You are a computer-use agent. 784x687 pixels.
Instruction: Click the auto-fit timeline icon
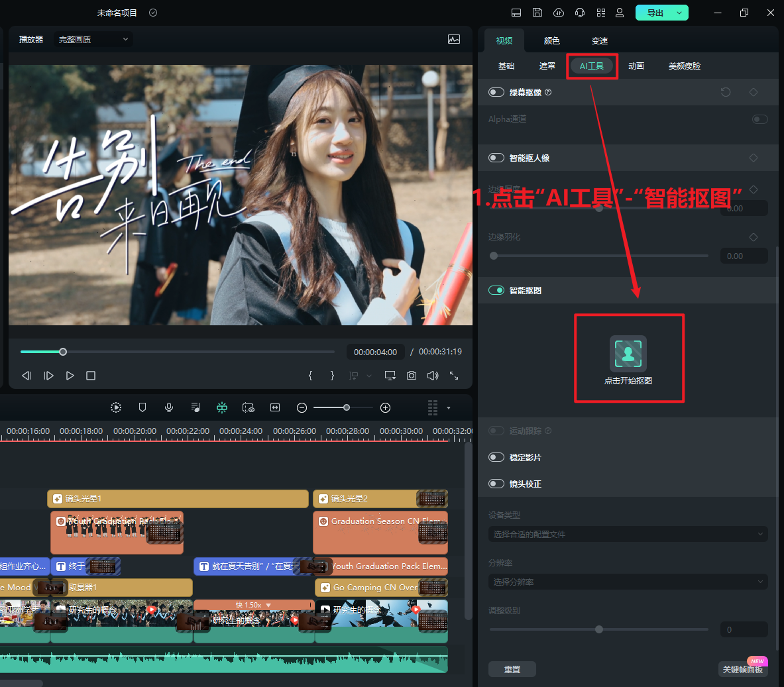[x=275, y=407]
